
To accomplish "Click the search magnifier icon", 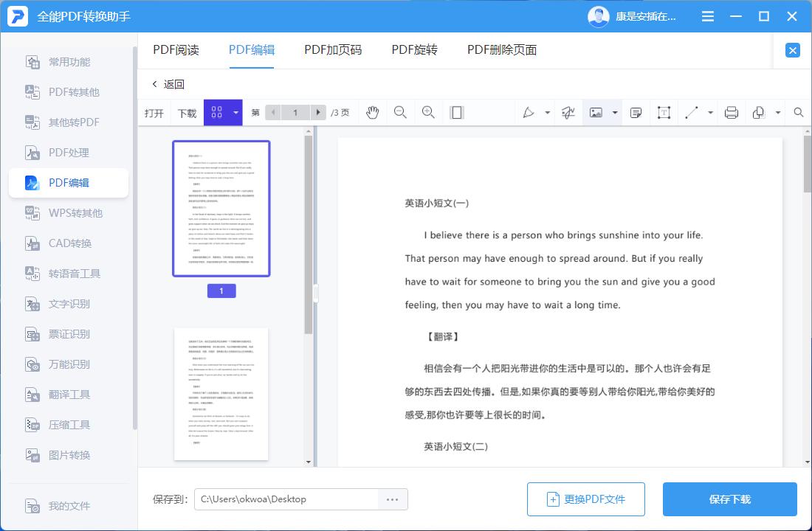I will (797, 112).
